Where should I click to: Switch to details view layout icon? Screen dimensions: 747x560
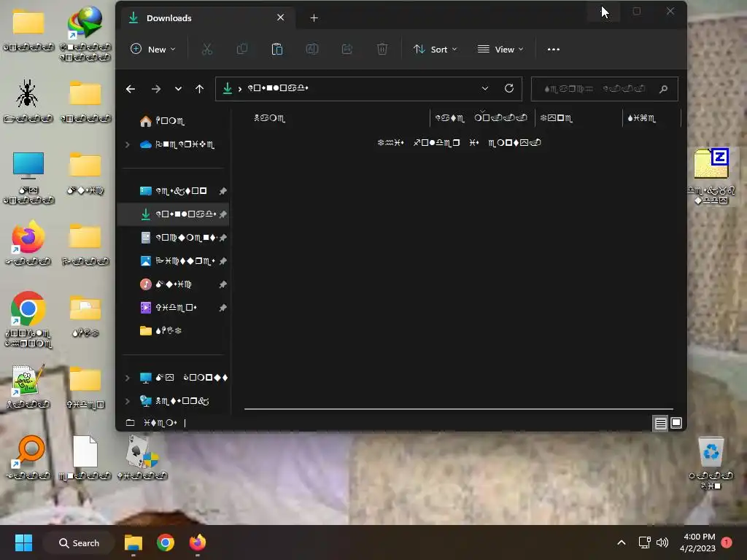[660, 423]
